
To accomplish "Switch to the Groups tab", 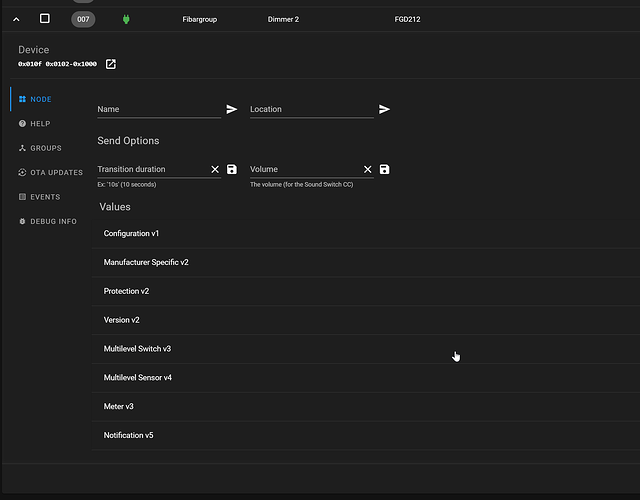I will [x=45, y=148].
